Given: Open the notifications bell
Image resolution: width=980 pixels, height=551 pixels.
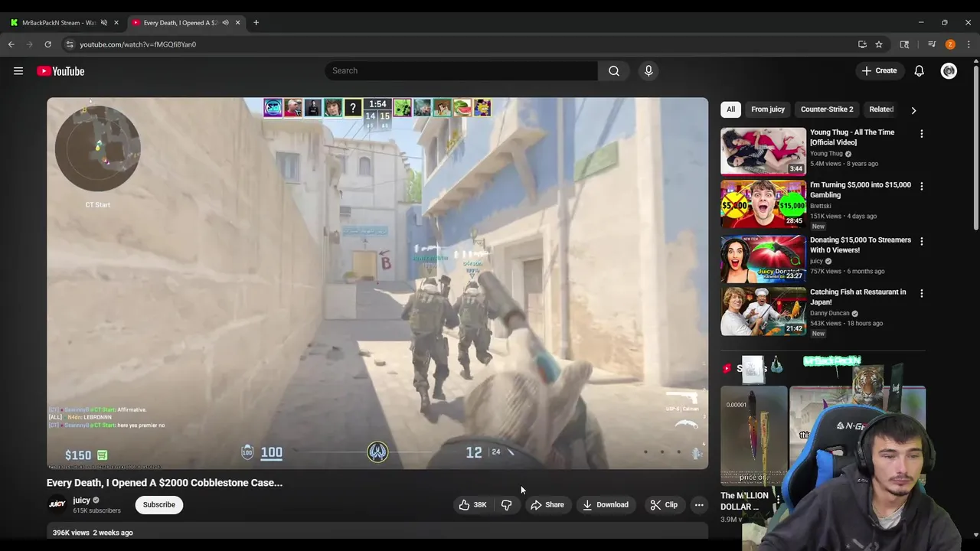Looking at the screenshot, I should coord(919,71).
